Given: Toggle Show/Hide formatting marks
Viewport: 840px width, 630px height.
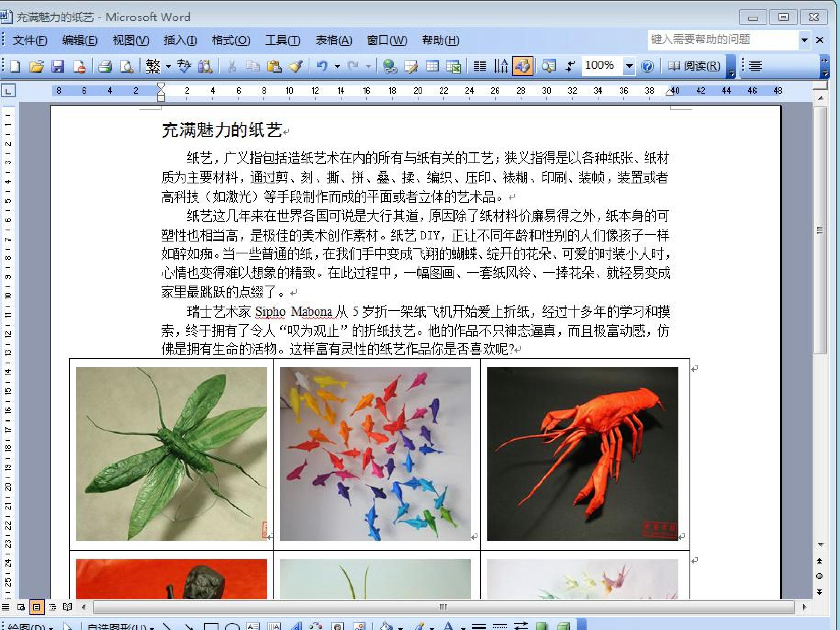Looking at the screenshot, I should (570, 66).
